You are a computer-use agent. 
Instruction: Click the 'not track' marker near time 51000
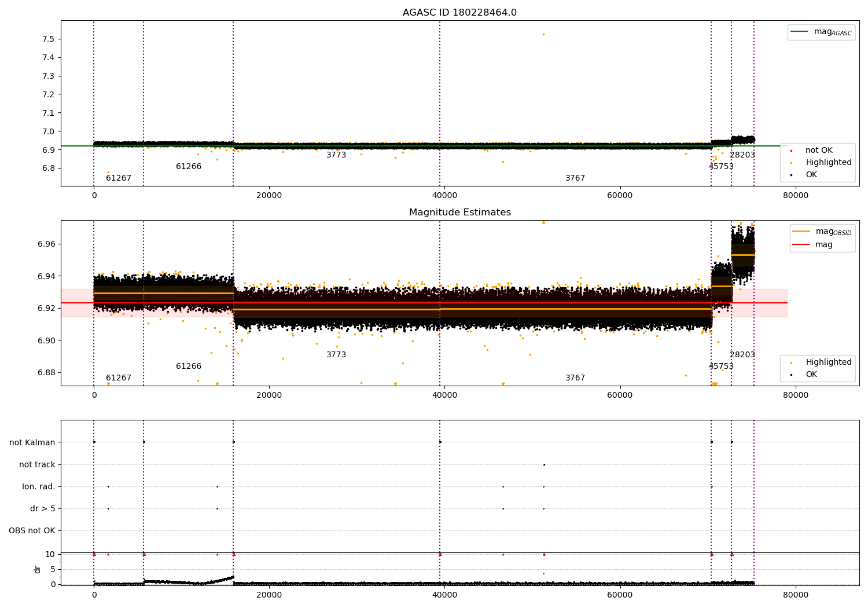tap(544, 464)
